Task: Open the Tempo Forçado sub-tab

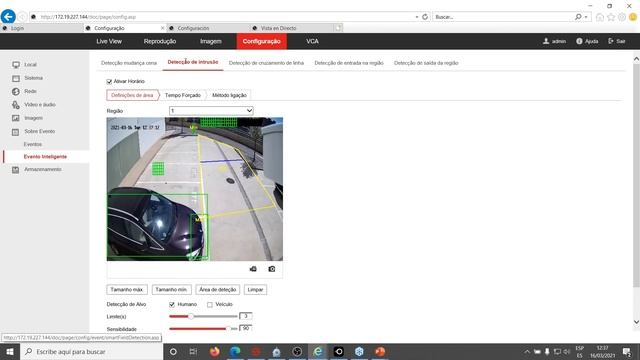Action: tap(183, 95)
